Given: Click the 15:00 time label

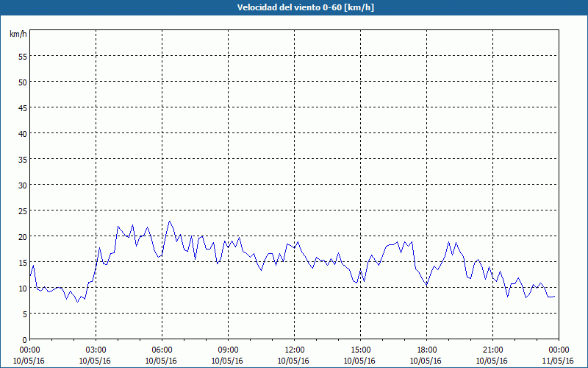Looking at the screenshot, I should (x=360, y=350).
